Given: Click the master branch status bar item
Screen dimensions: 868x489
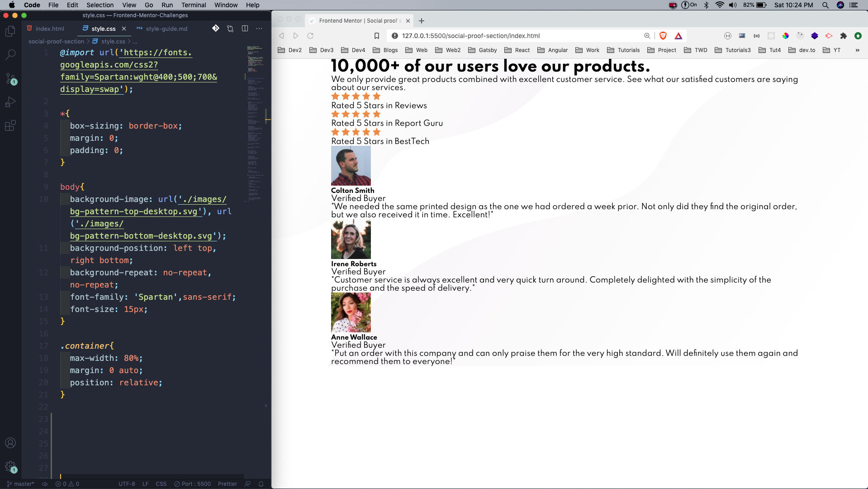Looking at the screenshot, I should click(20, 484).
